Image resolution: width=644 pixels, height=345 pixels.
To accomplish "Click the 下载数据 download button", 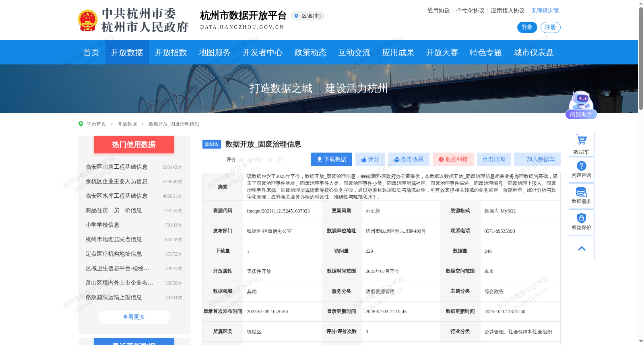I will 332,159.
